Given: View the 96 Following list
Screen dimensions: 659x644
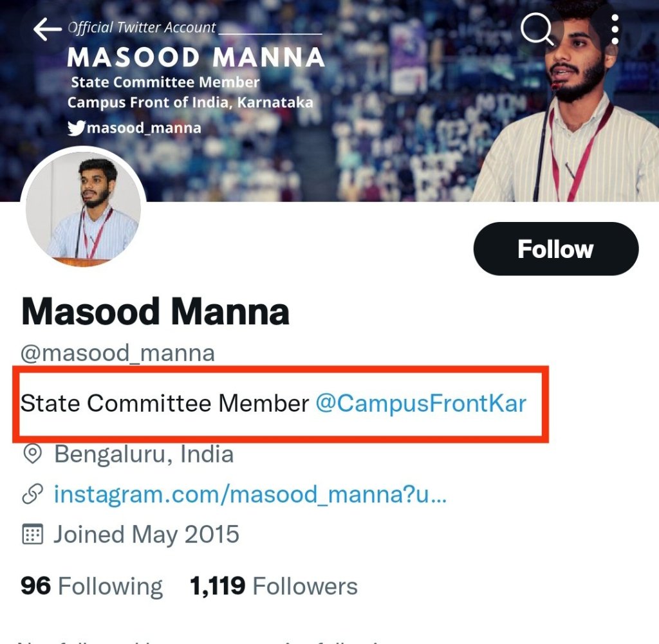Looking at the screenshot, I should click(x=91, y=586).
